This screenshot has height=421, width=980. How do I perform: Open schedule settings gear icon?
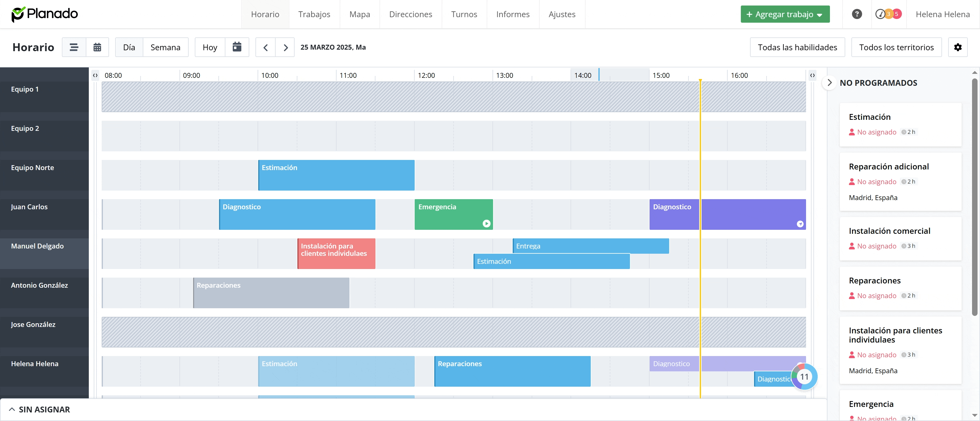pyautogui.click(x=958, y=47)
